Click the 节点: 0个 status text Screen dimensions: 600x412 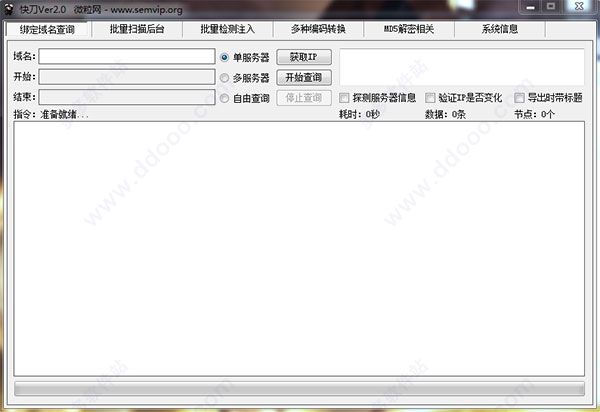coord(534,114)
